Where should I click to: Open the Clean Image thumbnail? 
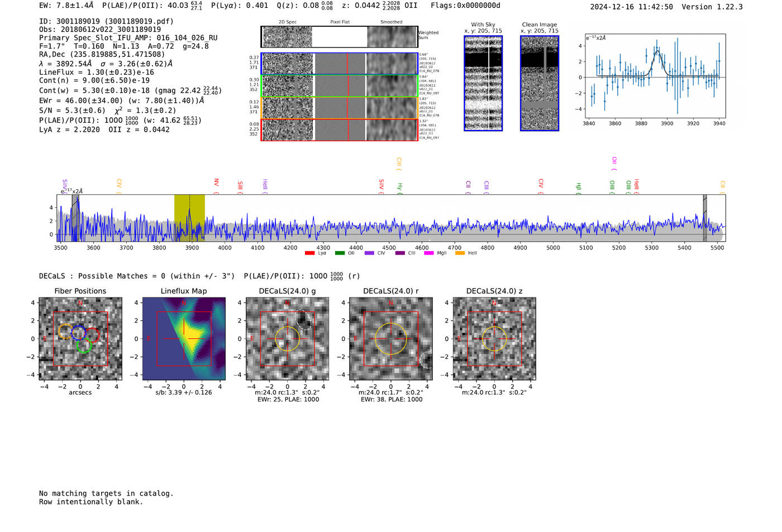tap(540, 83)
